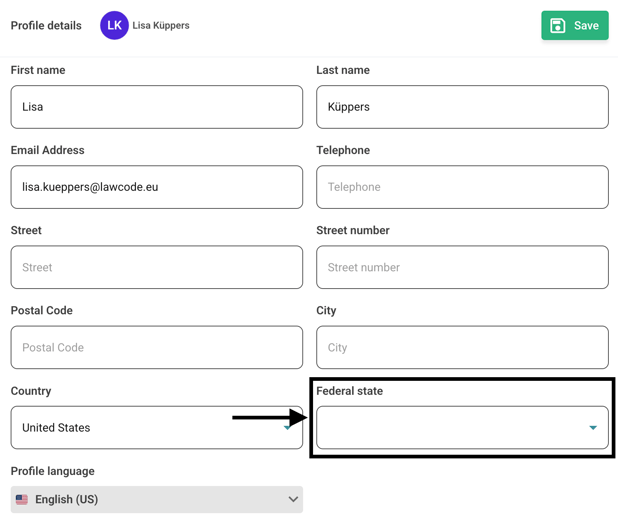
Task: Click the Profile language field label
Action: point(52,471)
